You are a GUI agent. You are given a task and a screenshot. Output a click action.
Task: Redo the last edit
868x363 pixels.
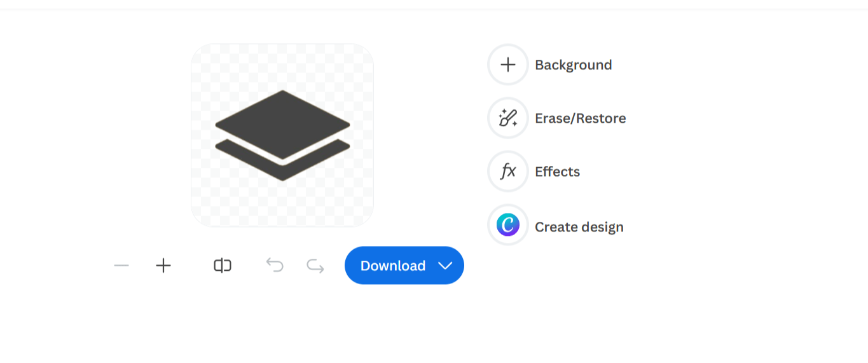(x=315, y=266)
